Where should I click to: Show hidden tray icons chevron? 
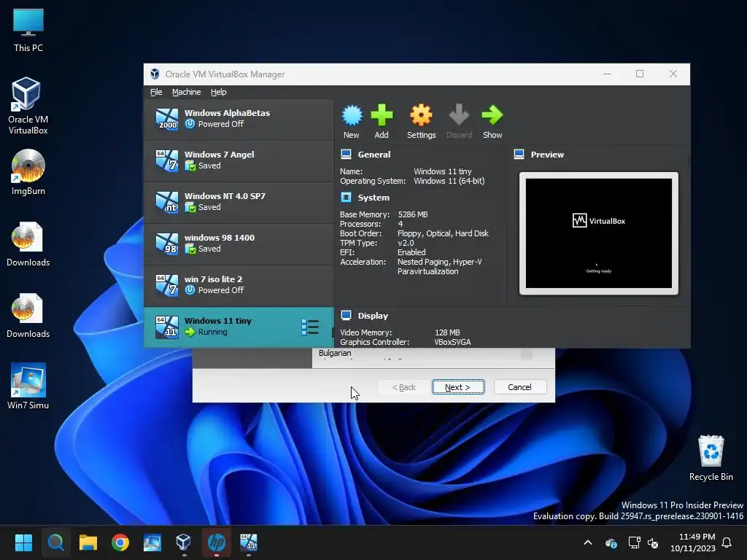click(588, 542)
